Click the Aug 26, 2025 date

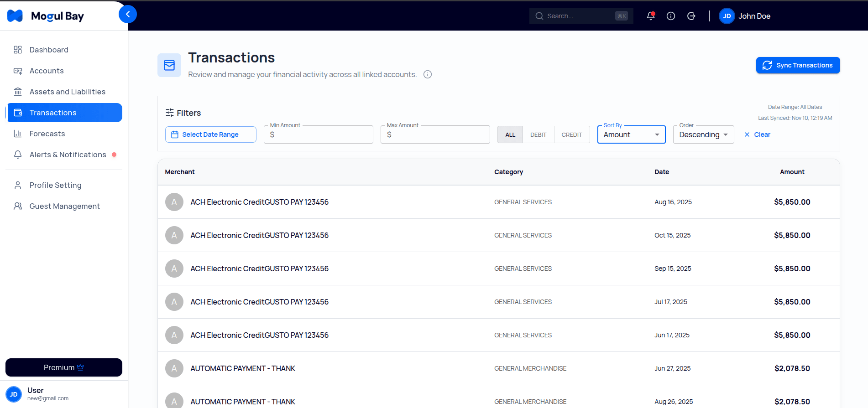tap(674, 402)
